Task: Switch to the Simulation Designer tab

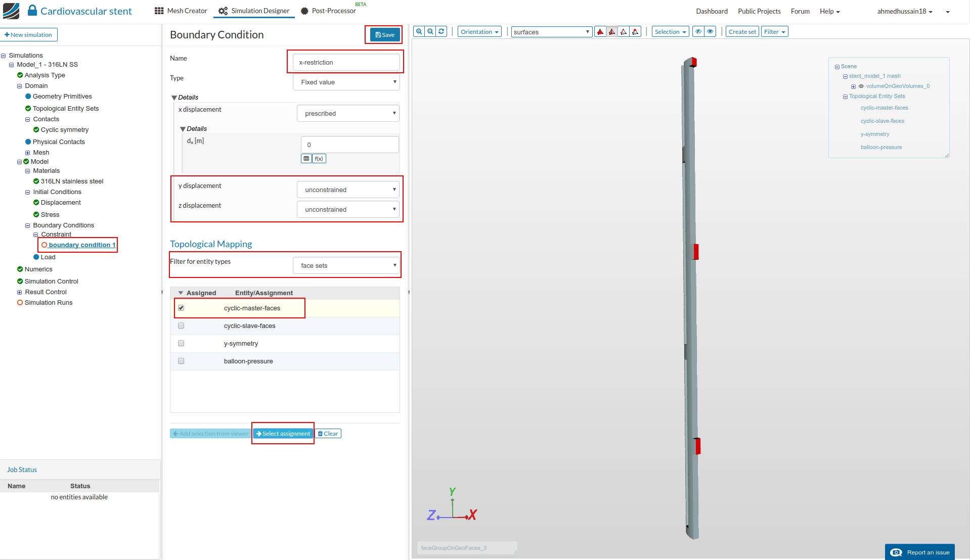Action: tap(254, 11)
